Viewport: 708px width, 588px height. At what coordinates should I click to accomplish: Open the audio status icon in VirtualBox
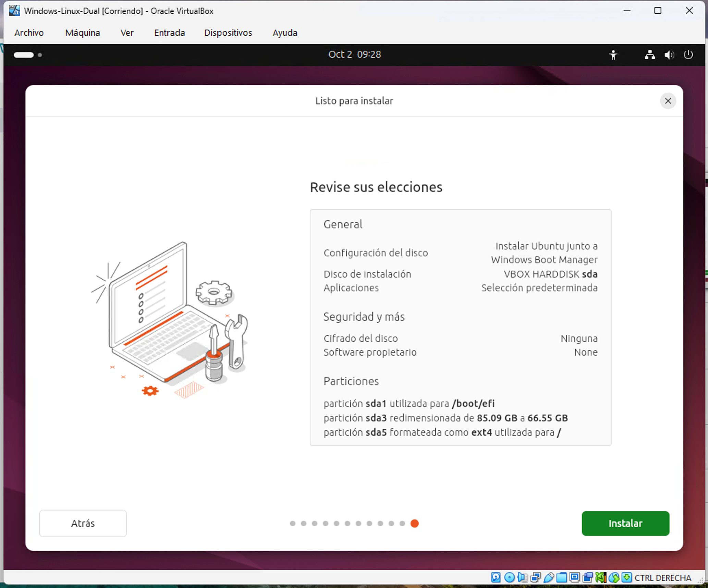522,577
